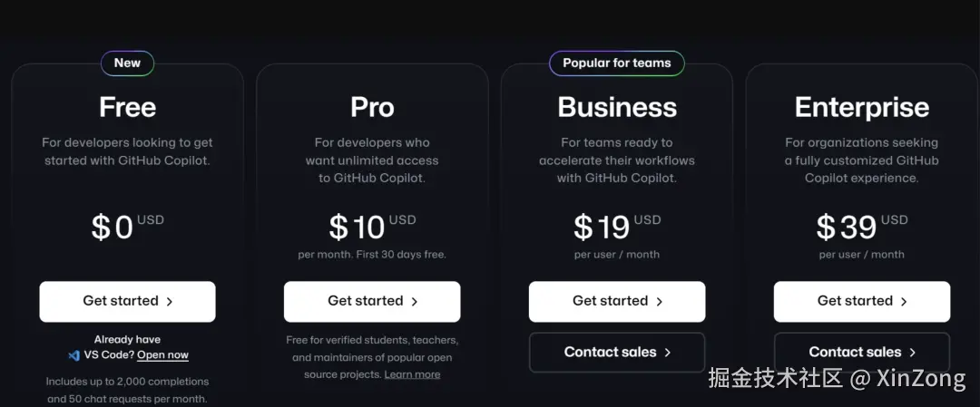Screen dimensions: 980x407
Task: Click the Popular for teams badge
Action: (617, 63)
